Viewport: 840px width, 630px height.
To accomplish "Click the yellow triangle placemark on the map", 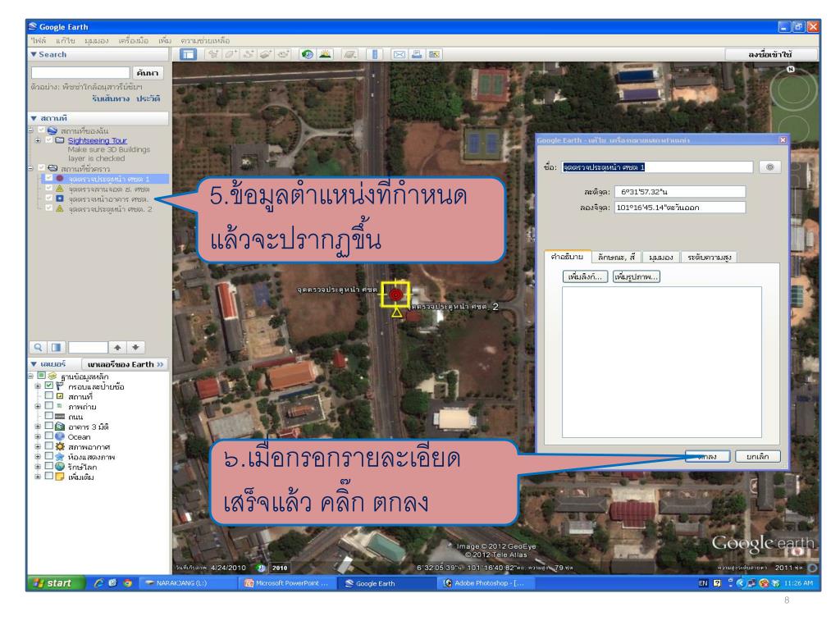I will [397, 312].
